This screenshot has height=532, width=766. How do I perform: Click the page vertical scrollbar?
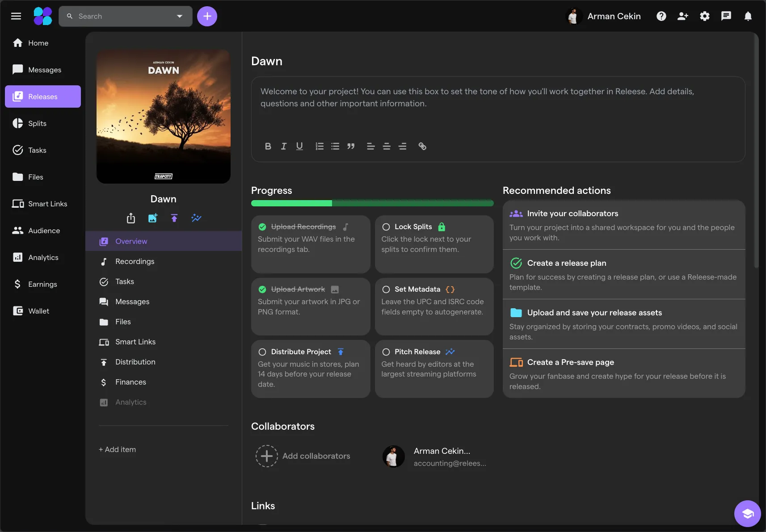point(756,152)
